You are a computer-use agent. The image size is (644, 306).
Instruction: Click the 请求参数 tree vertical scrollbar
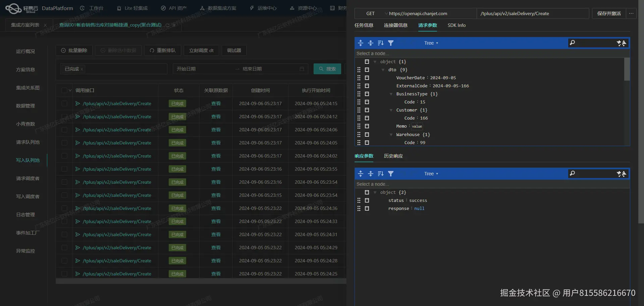tap(627, 69)
